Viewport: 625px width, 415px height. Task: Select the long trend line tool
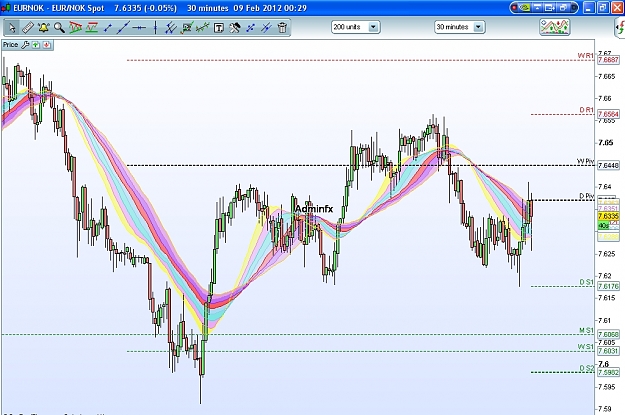tap(123, 28)
